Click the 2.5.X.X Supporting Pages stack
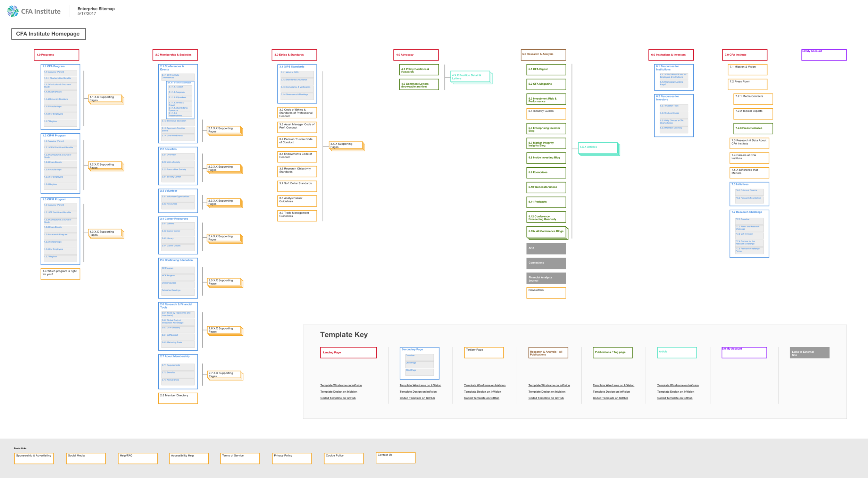Viewport: 868px width, 478px height. tap(225, 283)
